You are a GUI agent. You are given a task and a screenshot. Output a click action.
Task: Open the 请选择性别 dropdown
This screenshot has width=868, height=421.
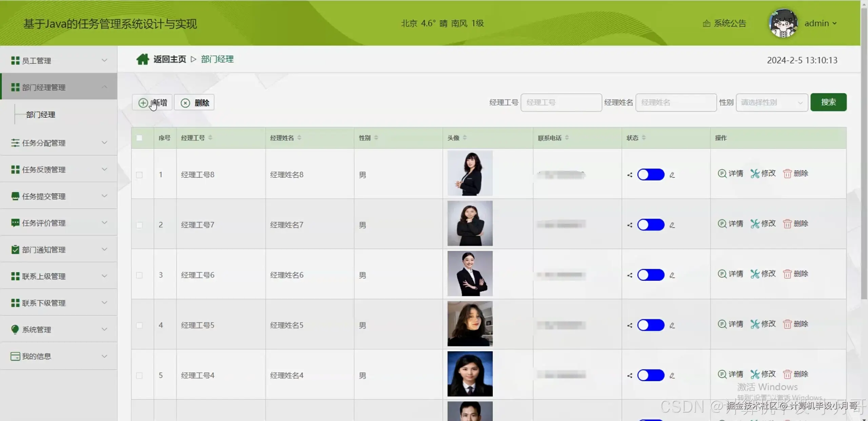(x=771, y=102)
